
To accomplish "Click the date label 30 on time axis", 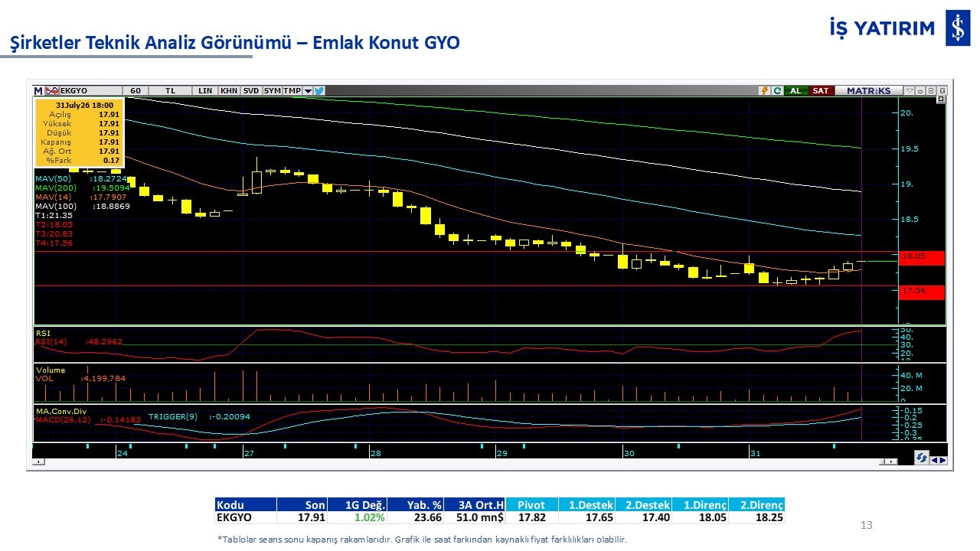I will click(629, 453).
